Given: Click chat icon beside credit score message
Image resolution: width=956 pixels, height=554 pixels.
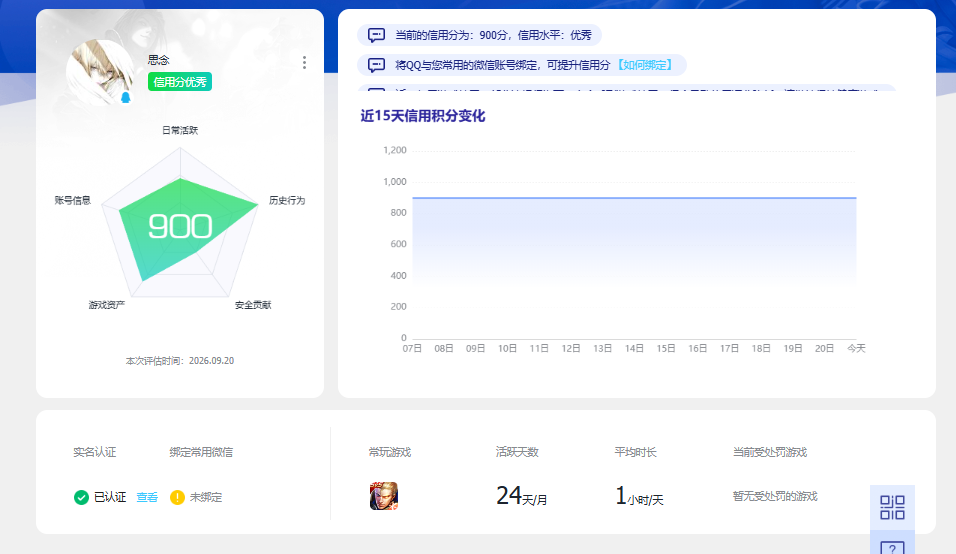Looking at the screenshot, I should (x=376, y=35).
